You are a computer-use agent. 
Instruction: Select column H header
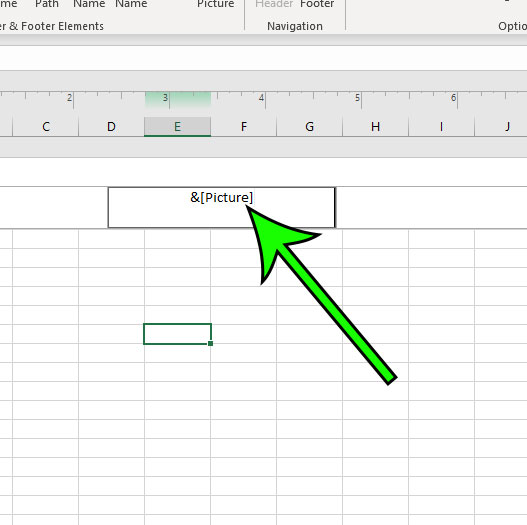tap(375, 127)
